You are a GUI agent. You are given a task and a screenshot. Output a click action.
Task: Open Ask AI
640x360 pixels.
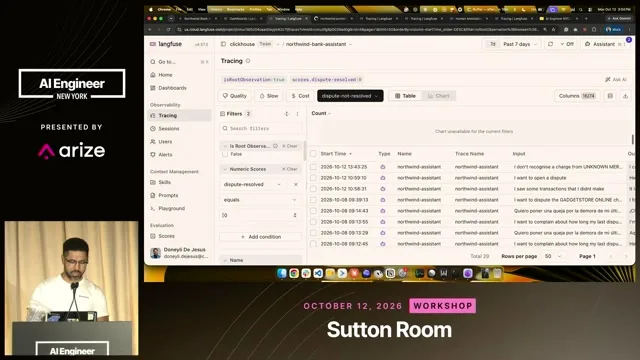[616, 80]
